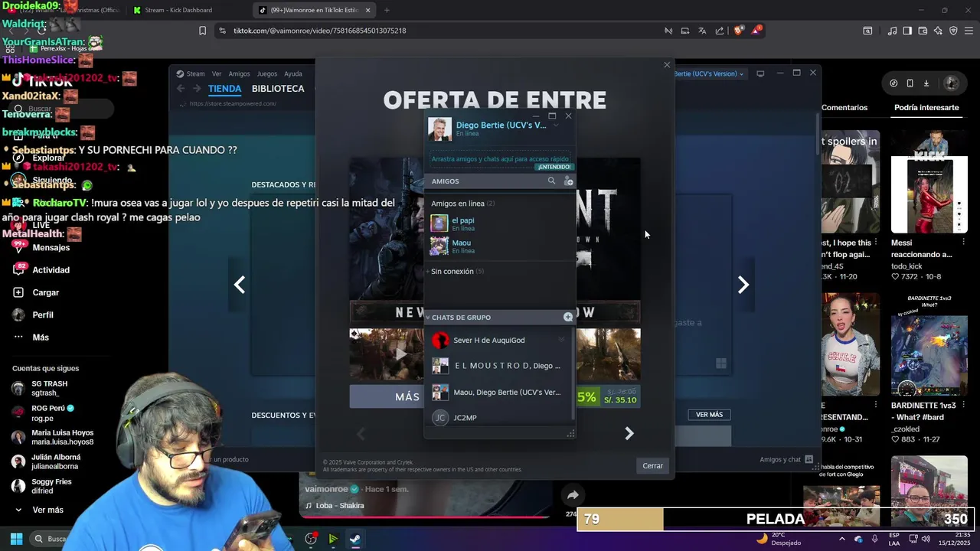This screenshot has width=980, height=551.
Task: Open the JC2MP group chat
Action: click(498, 418)
